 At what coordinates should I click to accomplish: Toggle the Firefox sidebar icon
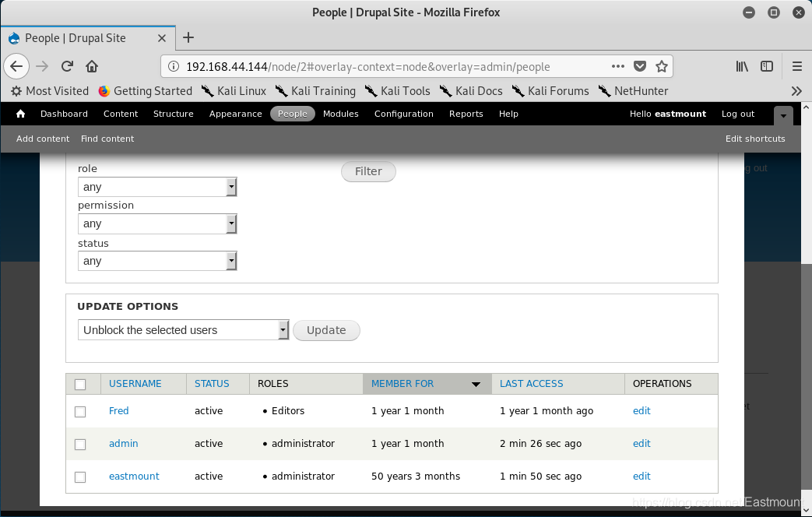pyautogui.click(x=767, y=66)
